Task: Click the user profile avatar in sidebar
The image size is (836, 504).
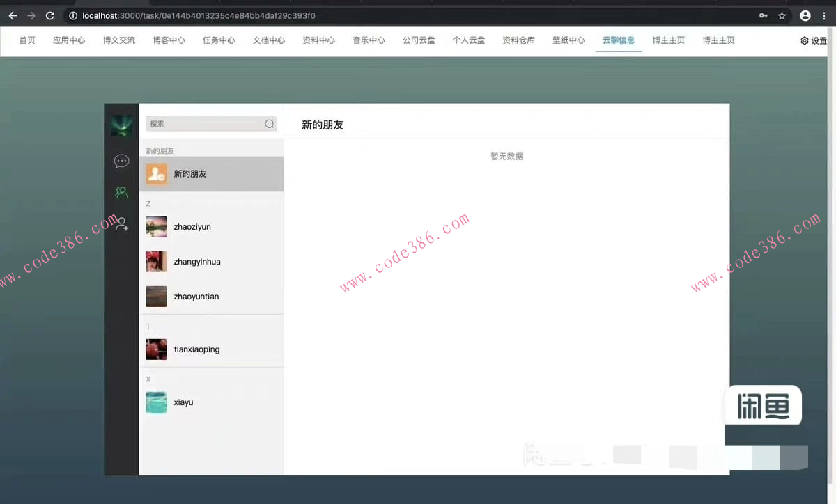Action: point(121,126)
